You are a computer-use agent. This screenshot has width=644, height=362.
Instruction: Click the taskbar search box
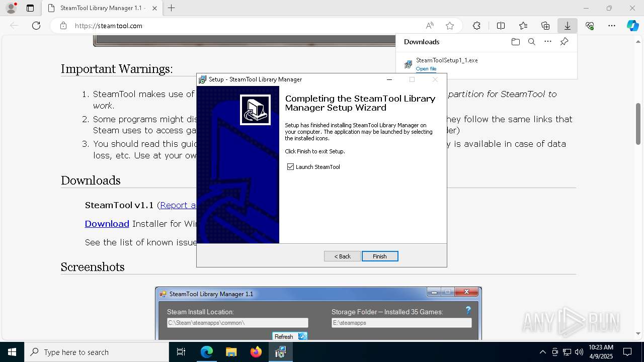[x=97, y=352]
